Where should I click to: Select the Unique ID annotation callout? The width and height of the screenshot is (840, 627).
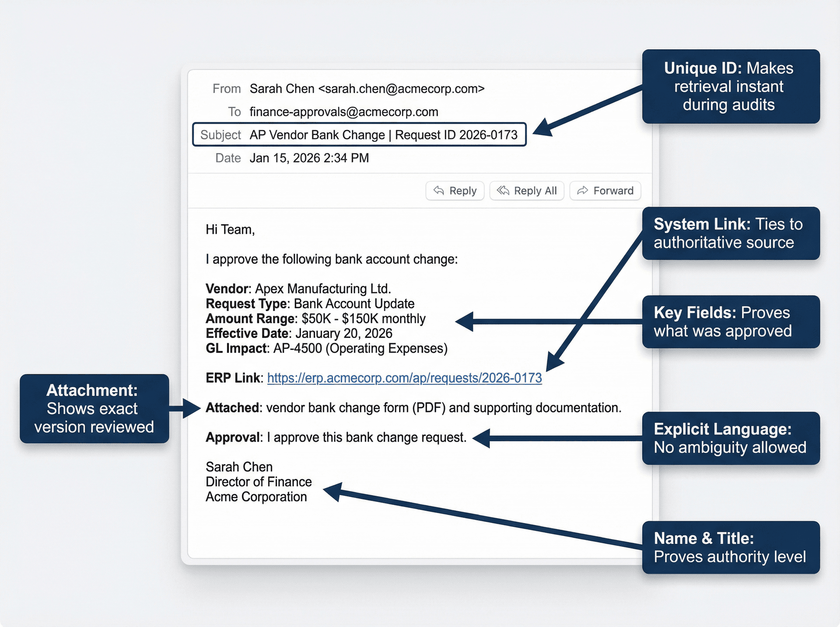pyautogui.click(x=731, y=87)
